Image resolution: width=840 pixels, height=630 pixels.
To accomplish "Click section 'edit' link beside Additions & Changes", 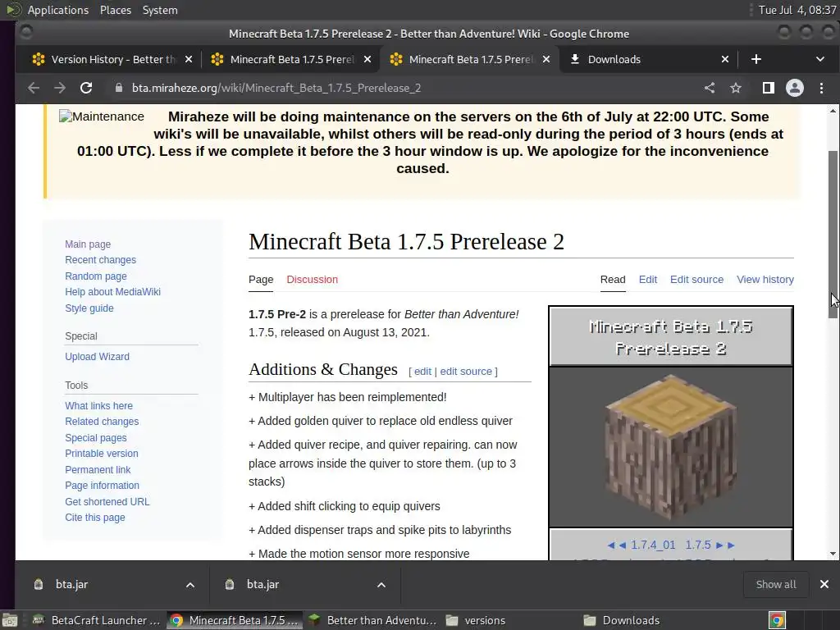I will pyautogui.click(x=422, y=372).
